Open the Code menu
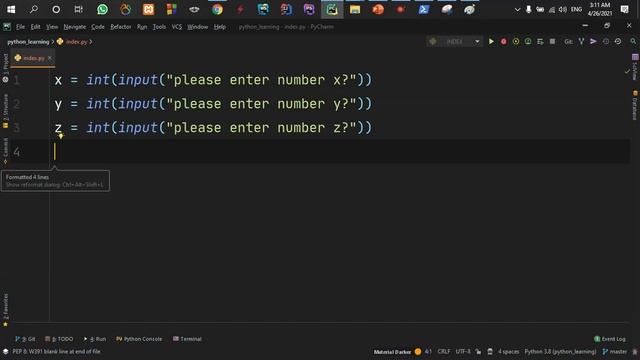Viewport: 640px width, 360px height. click(x=98, y=27)
